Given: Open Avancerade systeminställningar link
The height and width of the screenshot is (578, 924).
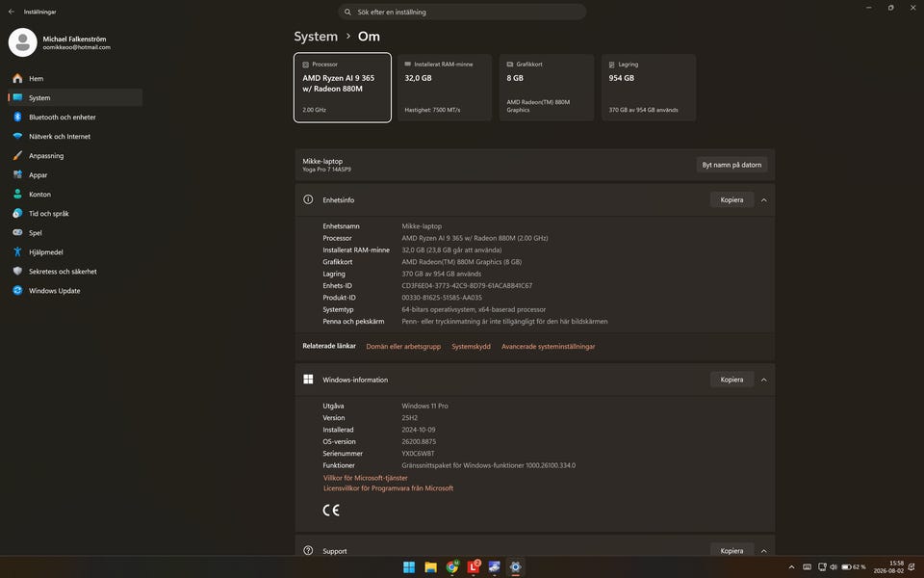Looking at the screenshot, I should [x=548, y=347].
